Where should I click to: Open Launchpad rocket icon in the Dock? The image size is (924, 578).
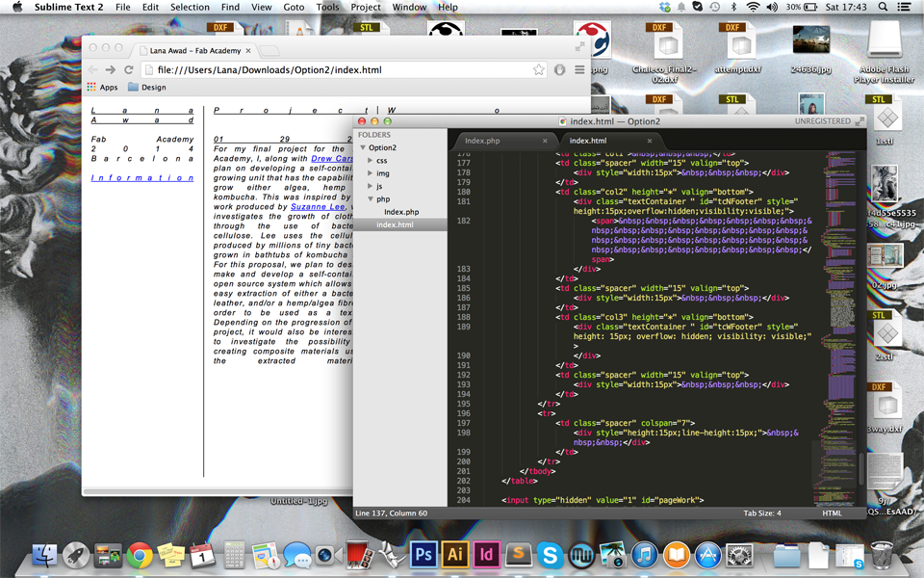coord(76,555)
